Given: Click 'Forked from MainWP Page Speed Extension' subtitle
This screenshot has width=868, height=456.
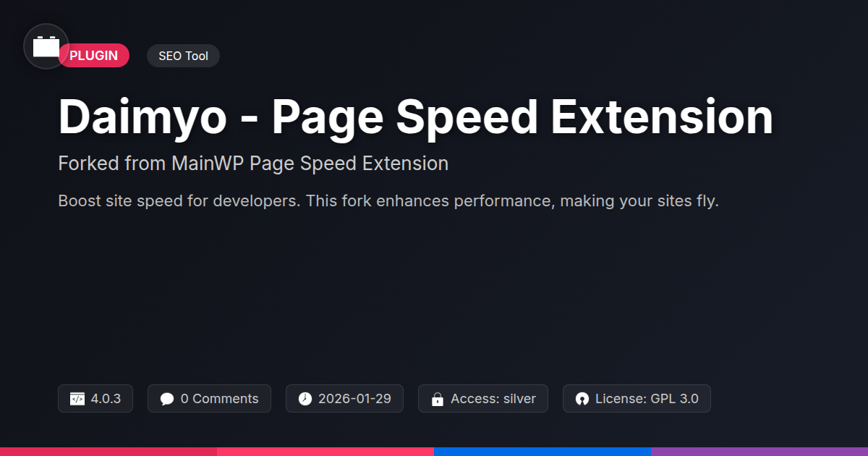Looking at the screenshot, I should point(253,164).
